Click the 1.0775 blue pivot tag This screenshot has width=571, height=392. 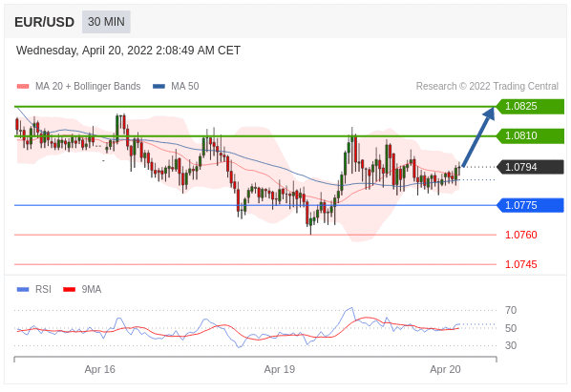point(530,205)
